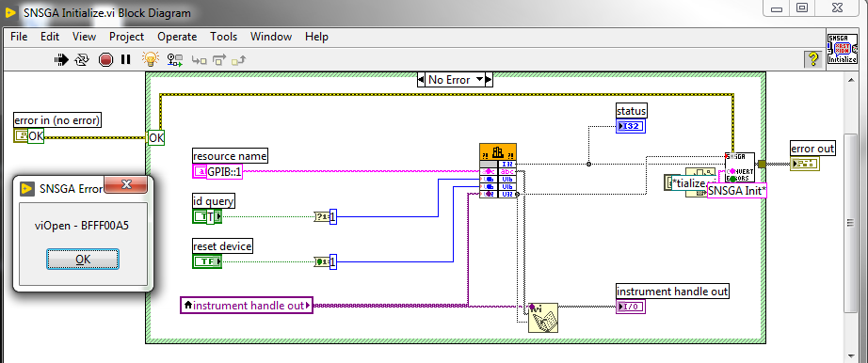Go to next case in case structure
This screenshot has width=868, height=363.
point(489,80)
